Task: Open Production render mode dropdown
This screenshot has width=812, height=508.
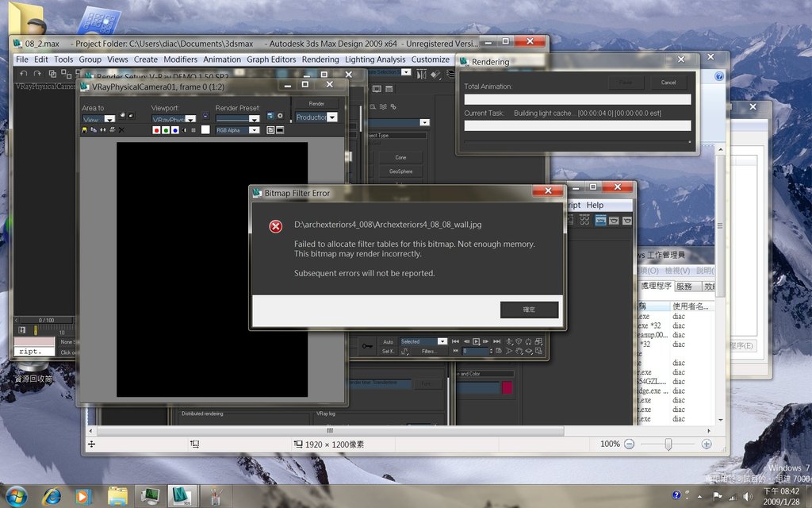Action: 332,117
